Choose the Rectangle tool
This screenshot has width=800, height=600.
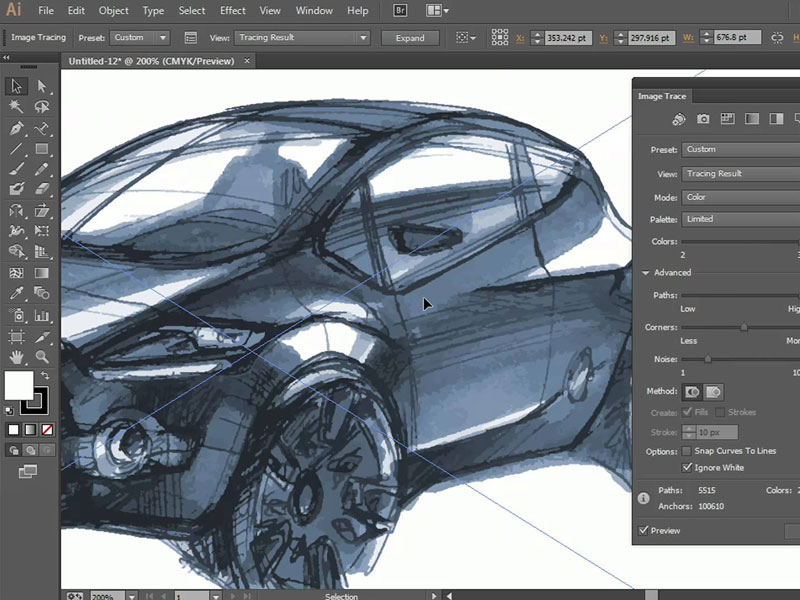(42, 148)
